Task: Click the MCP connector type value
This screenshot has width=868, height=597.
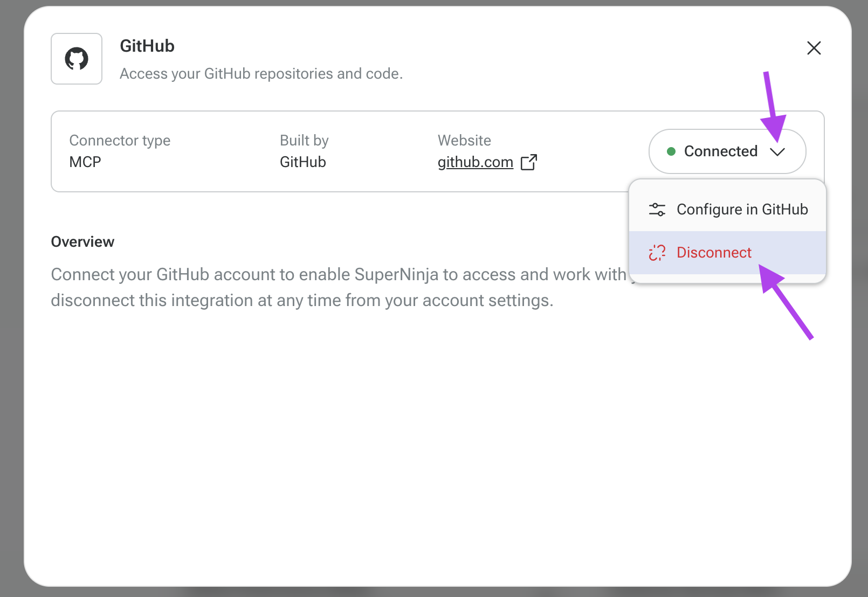Action: (x=85, y=162)
